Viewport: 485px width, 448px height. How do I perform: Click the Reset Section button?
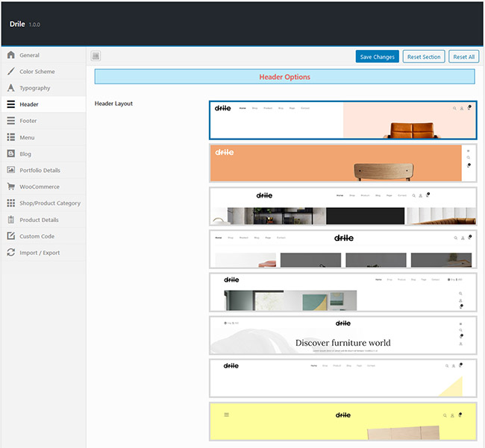click(424, 57)
